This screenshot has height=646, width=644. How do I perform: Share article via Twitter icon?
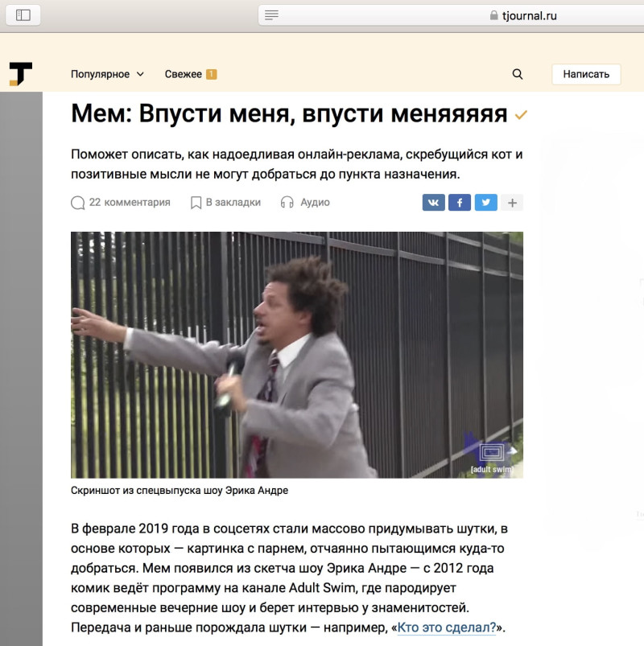[x=485, y=202]
